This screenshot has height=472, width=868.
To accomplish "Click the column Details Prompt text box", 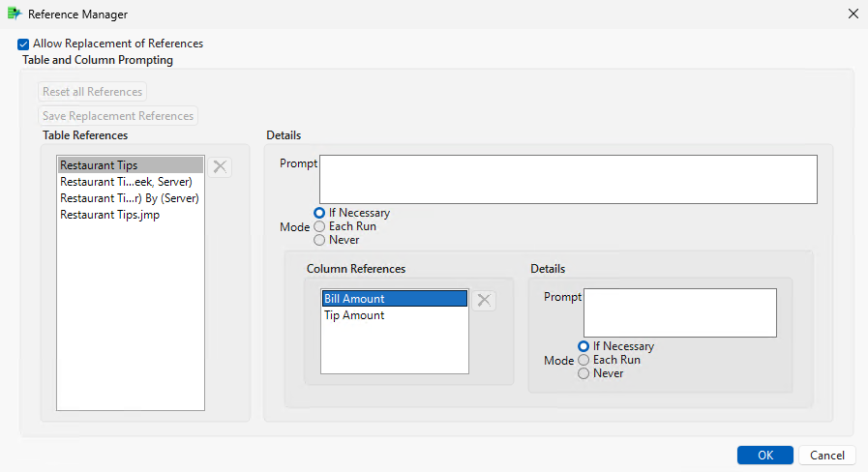I will (x=679, y=312).
